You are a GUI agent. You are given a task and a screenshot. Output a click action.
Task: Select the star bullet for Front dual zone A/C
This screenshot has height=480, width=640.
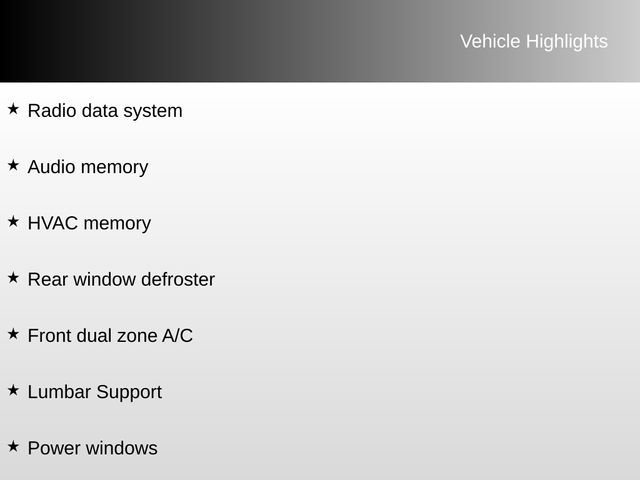tap(13, 333)
